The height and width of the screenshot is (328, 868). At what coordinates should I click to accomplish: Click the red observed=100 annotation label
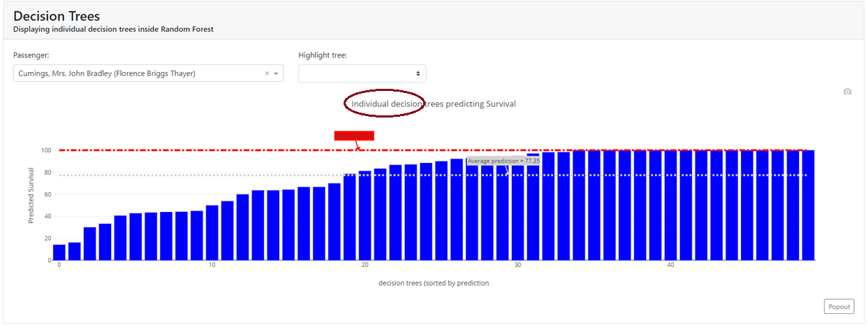pos(354,136)
